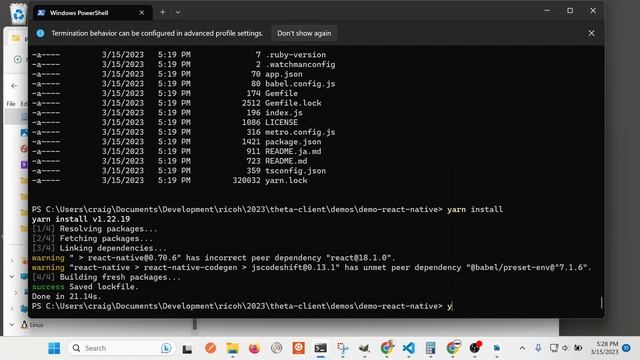The width and height of the screenshot is (640, 360).
Task: Click the microphone icon in the system tray
Action: coord(538,348)
